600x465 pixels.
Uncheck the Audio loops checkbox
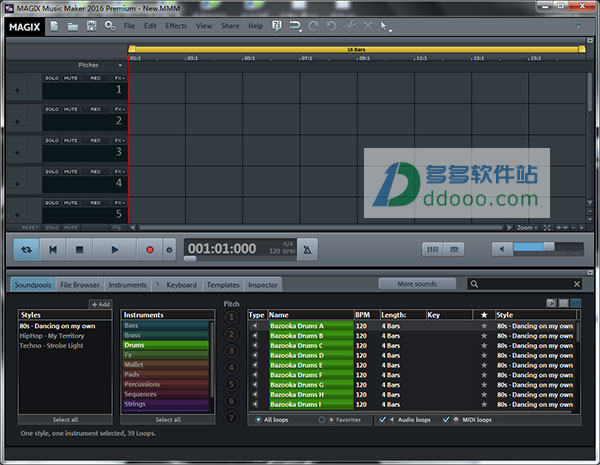coord(382,420)
